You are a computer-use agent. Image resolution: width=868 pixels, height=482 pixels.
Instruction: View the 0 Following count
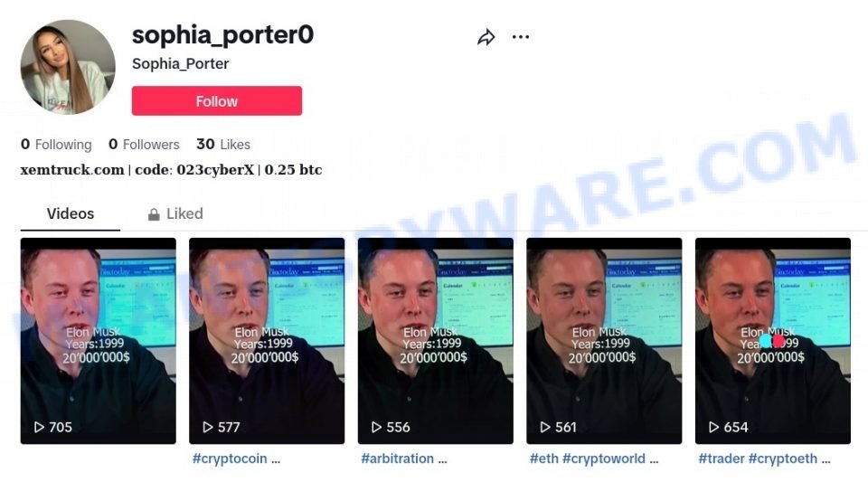[x=56, y=145]
